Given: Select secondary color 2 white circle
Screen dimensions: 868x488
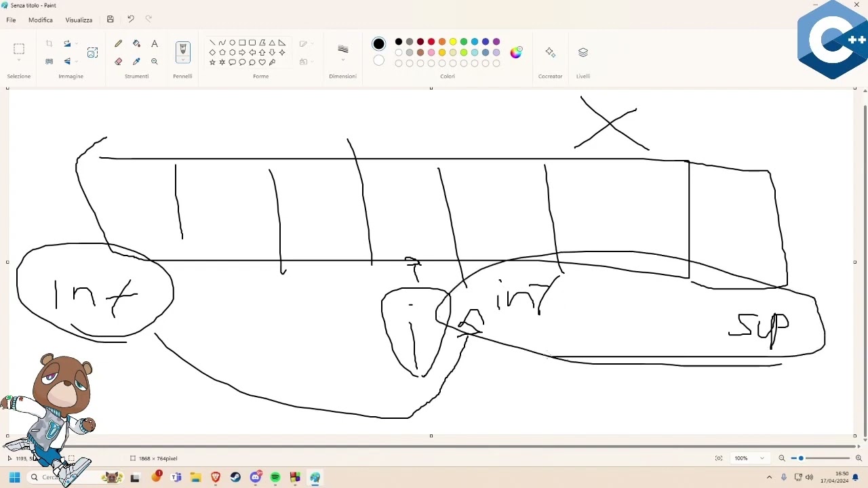Looking at the screenshot, I should pos(379,61).
